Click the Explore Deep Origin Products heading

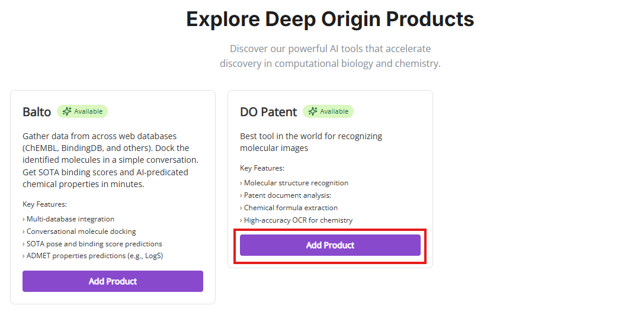click(x=330, y=19)
